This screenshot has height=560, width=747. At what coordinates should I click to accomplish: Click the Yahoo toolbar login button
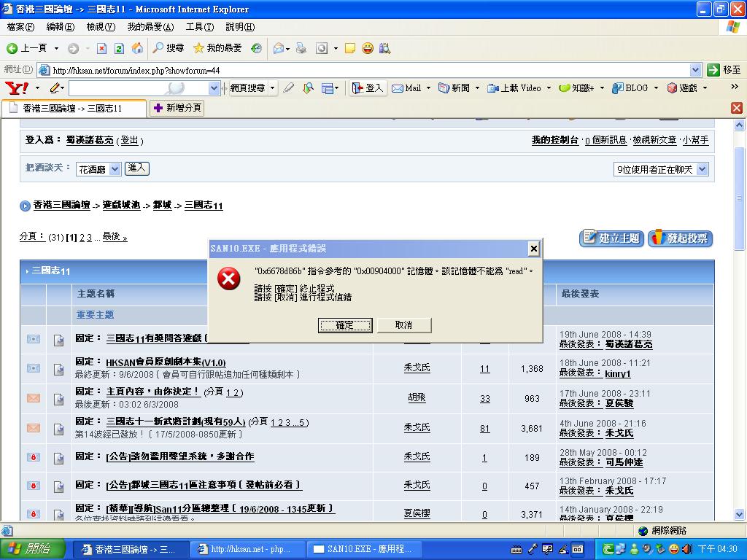pyautogui.click(x=368, y=88)
